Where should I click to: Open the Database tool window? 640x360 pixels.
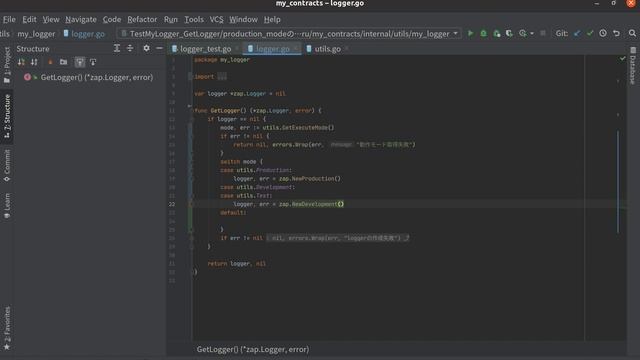pyautogui.click(x=633, y=65)
